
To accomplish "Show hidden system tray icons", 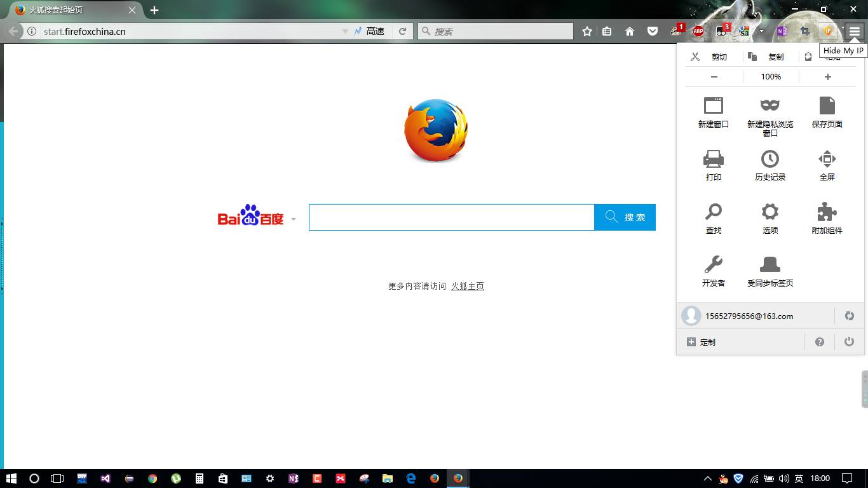I will pyautogui.click(x=708, y=478).
